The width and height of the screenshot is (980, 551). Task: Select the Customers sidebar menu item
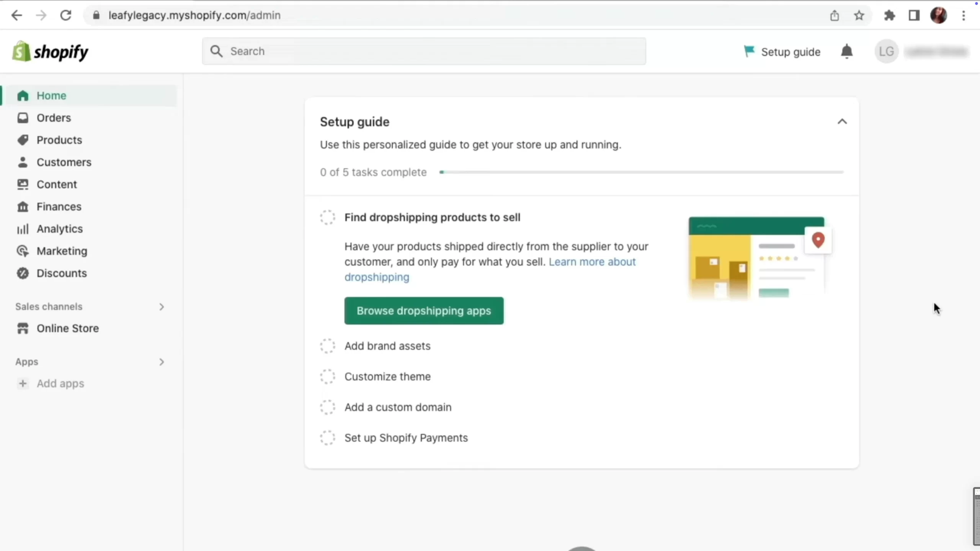point(63,162)
